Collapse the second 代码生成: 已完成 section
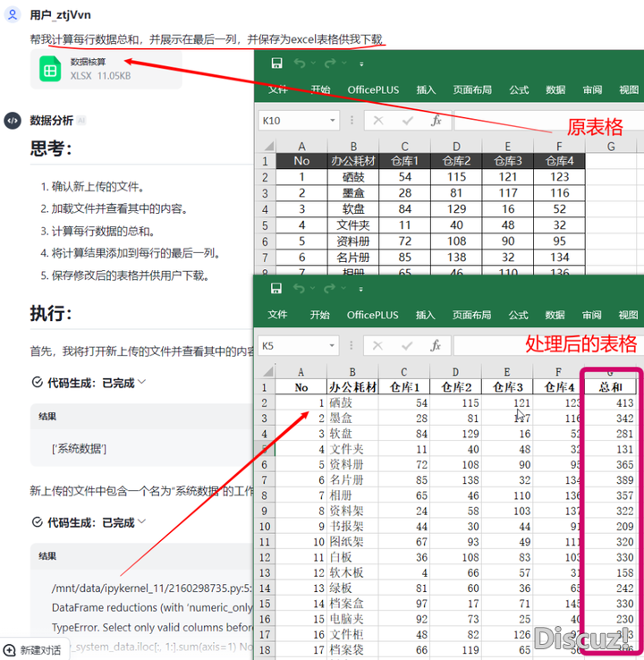Screen dimensions: 644x660 click(142, 522)
